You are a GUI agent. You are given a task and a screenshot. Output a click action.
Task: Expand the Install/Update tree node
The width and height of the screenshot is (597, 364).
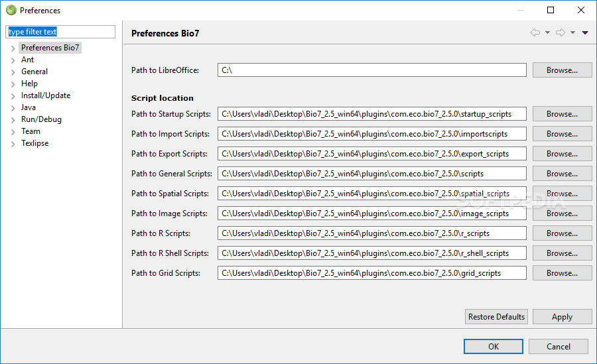13,96
